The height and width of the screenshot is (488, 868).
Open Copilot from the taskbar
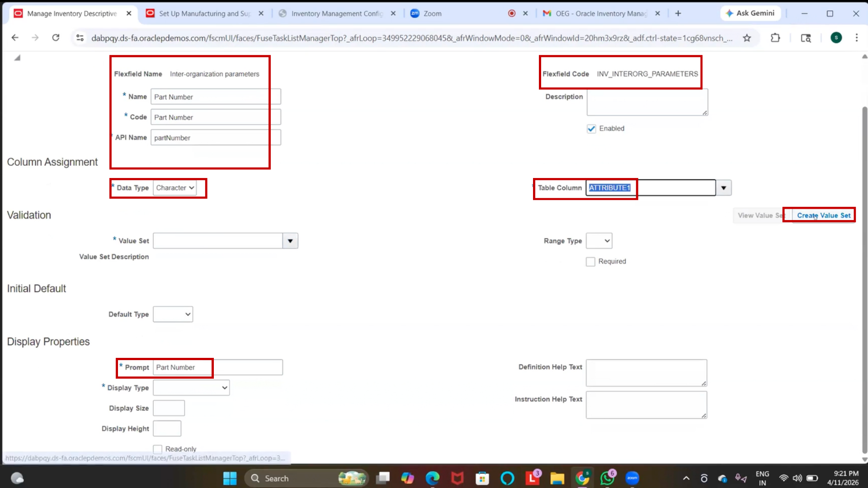407,478
